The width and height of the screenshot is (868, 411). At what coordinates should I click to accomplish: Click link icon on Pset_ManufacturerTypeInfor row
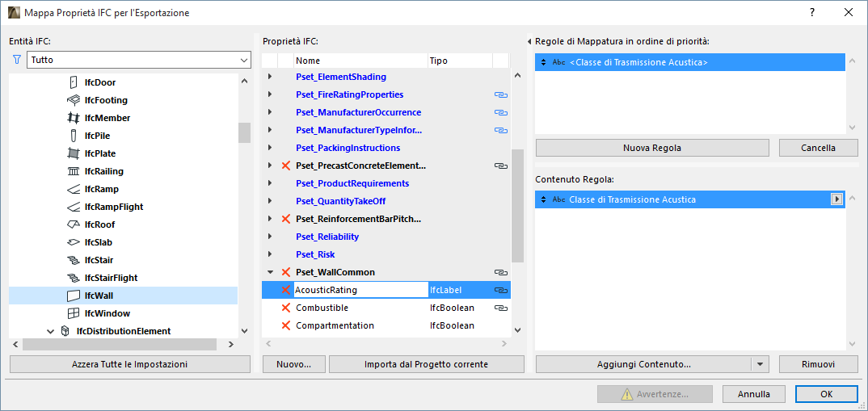[x=501, y=131]
